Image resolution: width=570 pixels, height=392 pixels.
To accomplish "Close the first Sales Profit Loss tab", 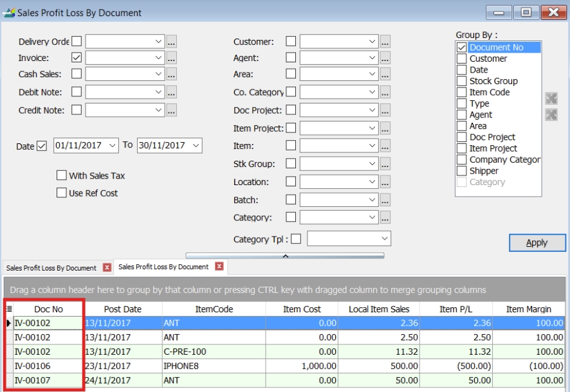I will (107, 267).
